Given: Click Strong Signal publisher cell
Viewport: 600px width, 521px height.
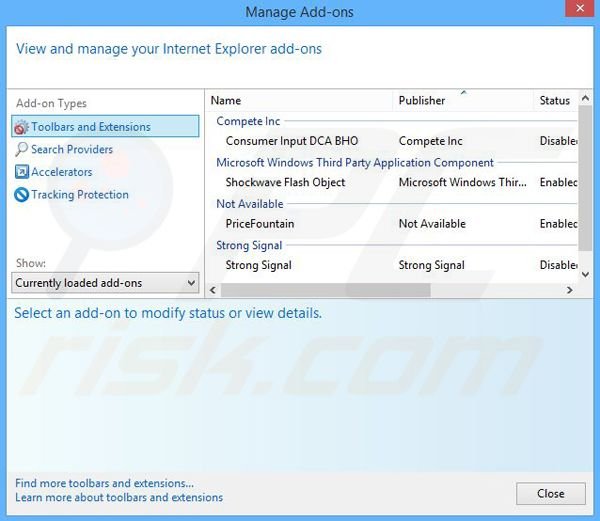Looking at the screenshot, I should 432,265.
